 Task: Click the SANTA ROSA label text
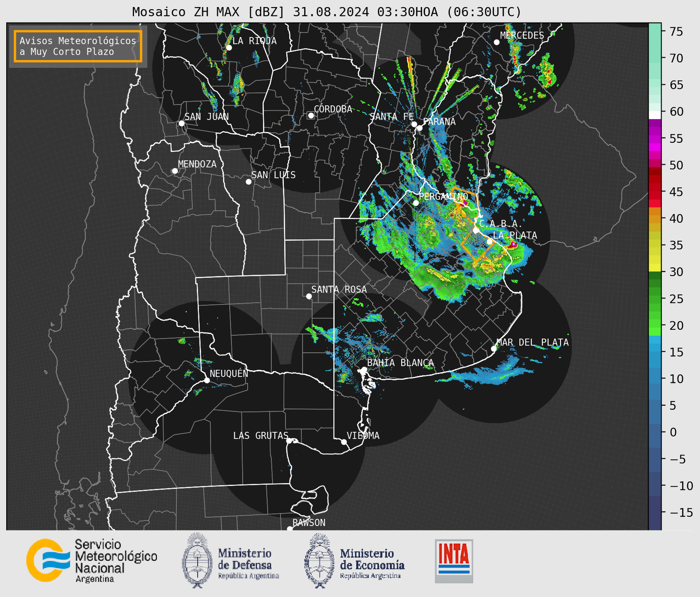coord(339,289)
